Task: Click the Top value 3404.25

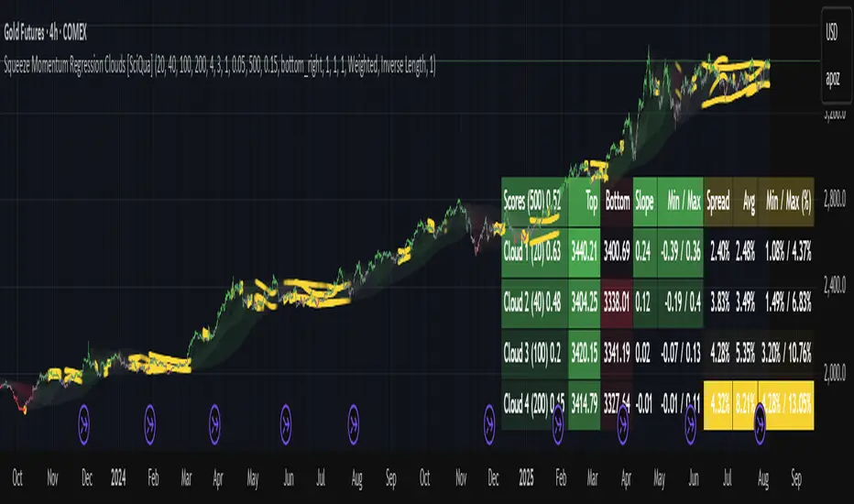Action: (x=585, y=302)
